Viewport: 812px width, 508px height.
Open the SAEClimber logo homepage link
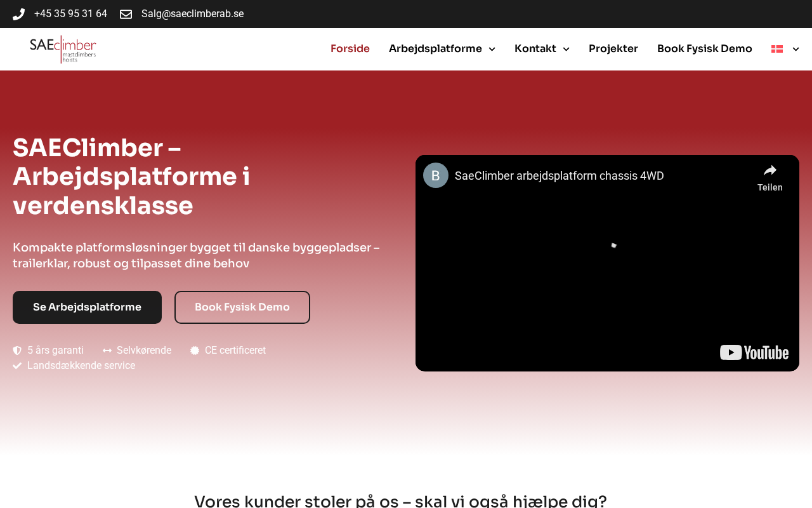[63, 49]
